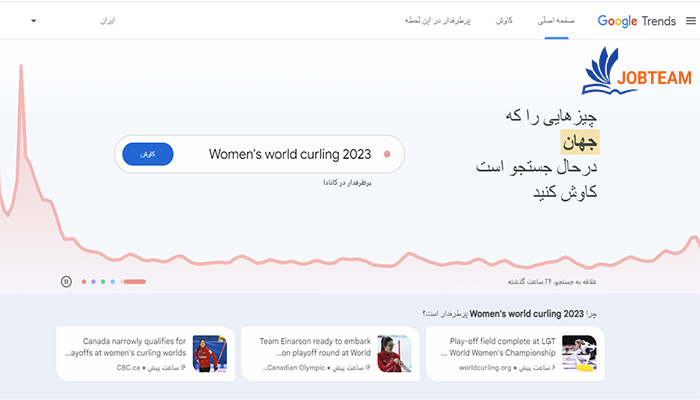
Task: Click the worldcurling.org article thumbnail
Action: [x=579, y=354]
